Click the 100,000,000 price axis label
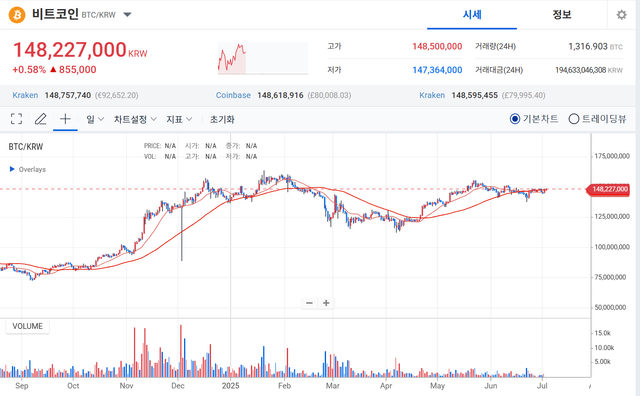The height and width of the screenshot is (396, 640). 612,247
